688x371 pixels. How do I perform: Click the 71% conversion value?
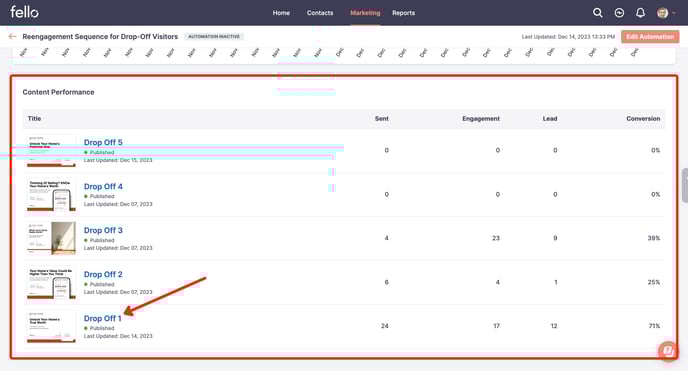654,326
